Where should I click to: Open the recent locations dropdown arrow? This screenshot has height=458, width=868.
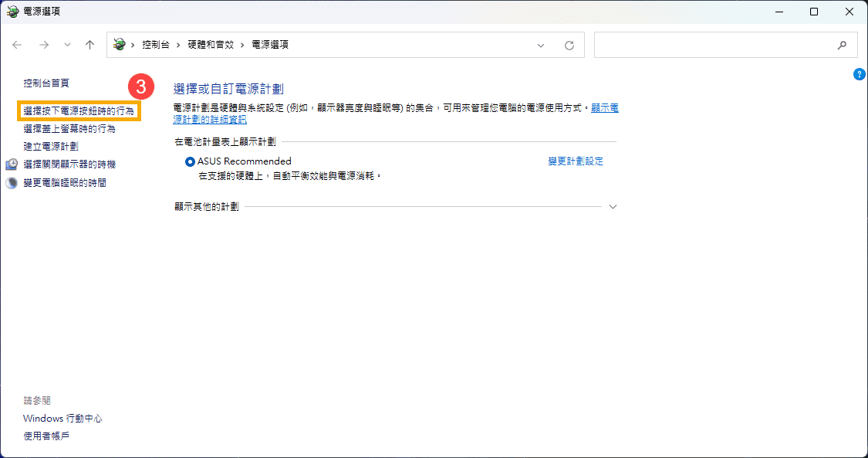click(x=67, y=45)
